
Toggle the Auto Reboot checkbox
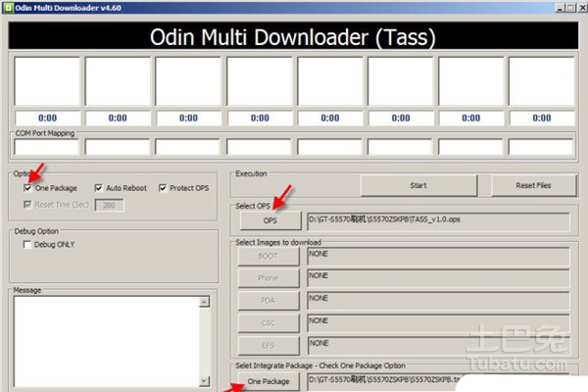(x=99, y=188)
